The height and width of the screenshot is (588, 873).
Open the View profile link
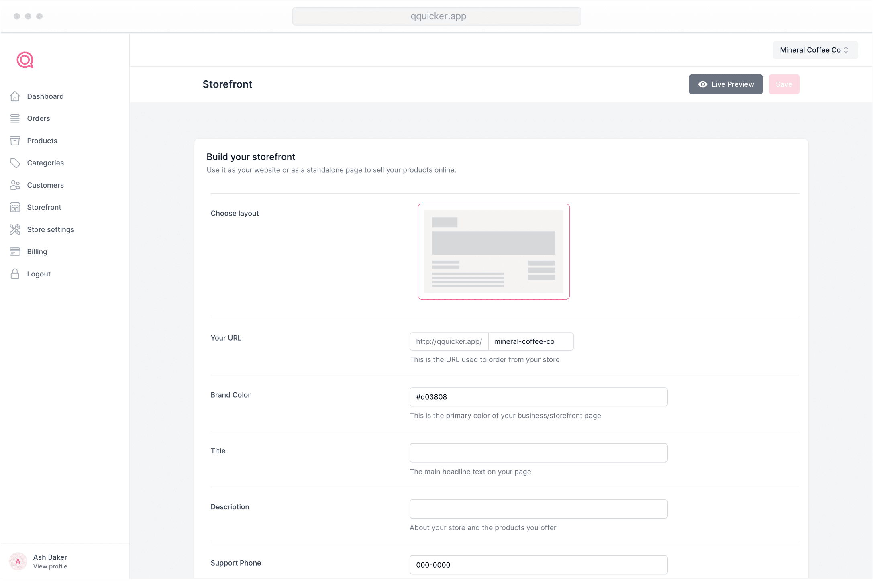(x=50, y=566)
